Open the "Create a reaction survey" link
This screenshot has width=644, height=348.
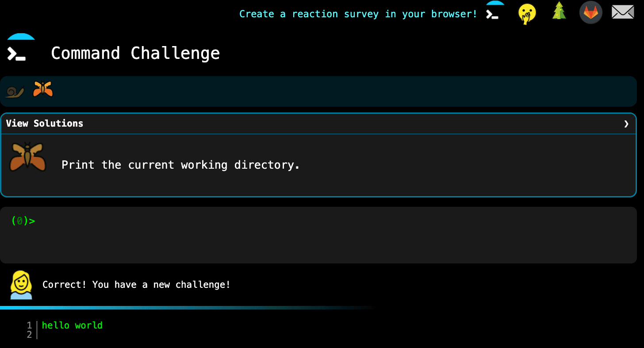(358, 14)
